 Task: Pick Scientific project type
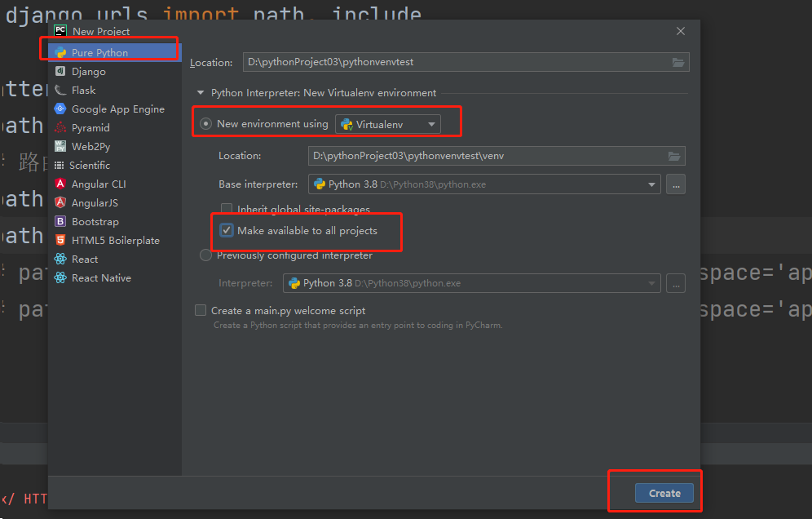(114, 165)
